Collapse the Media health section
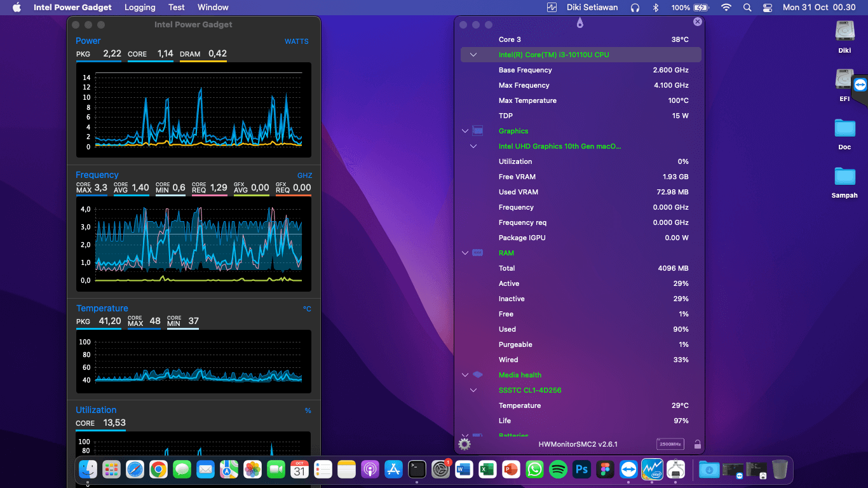868x488 pixels. point(465,375)
